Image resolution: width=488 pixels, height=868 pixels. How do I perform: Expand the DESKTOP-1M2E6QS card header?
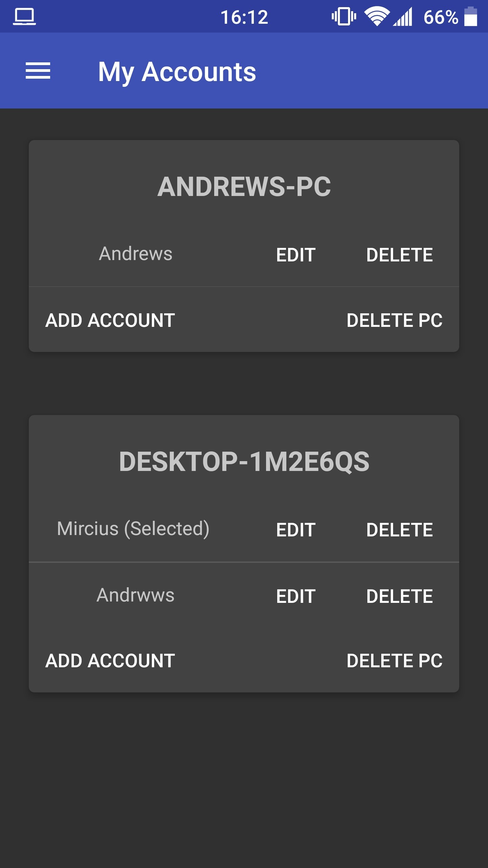point(245,460)
